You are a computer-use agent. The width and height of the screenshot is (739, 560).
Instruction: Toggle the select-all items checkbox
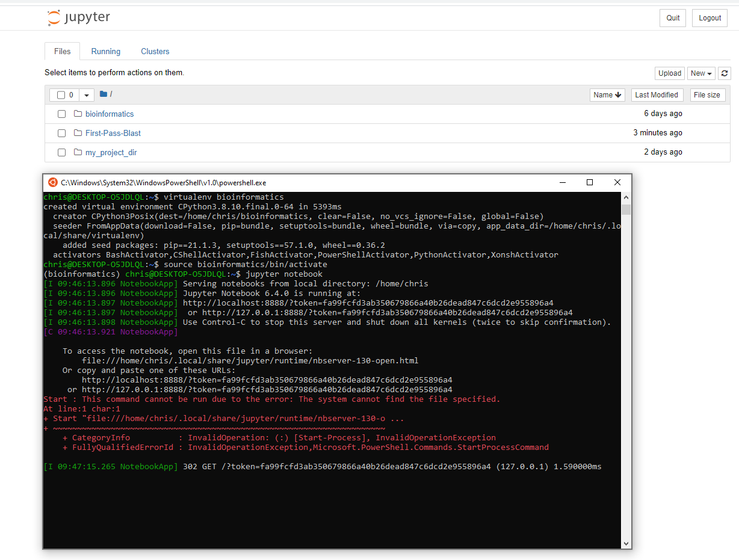point(61,95)
